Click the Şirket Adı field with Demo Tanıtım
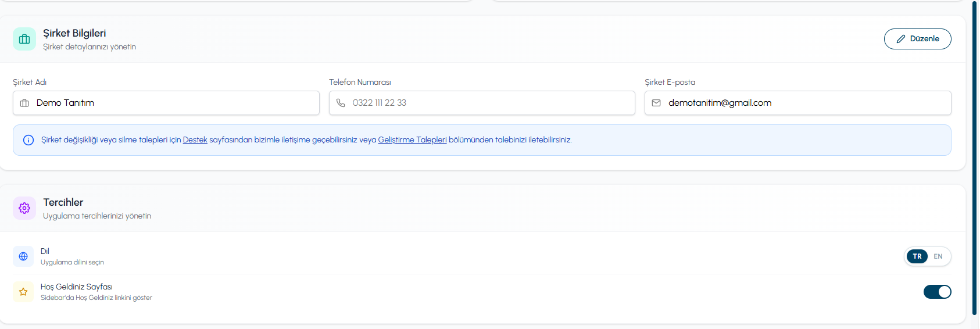The width and height of the screenshot is (980, 329). [x=166, y=103]
